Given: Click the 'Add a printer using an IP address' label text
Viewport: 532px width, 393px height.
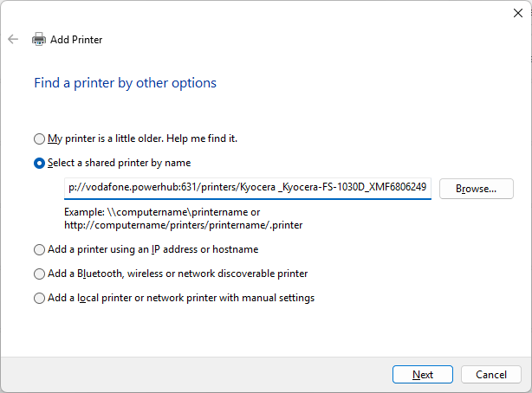Looking at the screenshot, I should [152, 249].
